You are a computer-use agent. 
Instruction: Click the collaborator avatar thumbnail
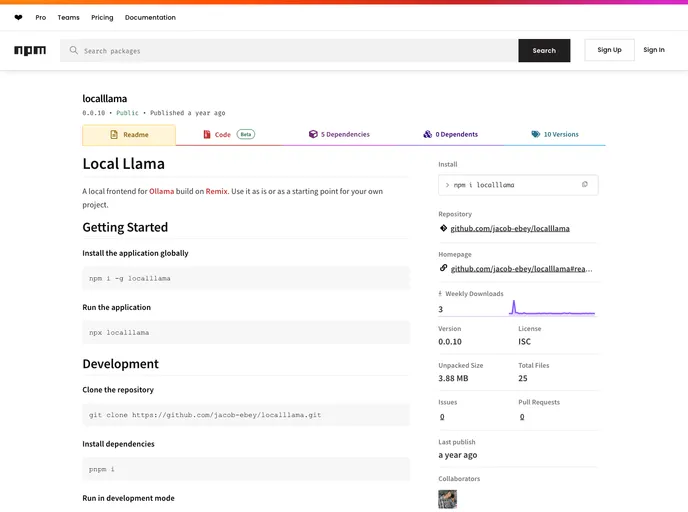(x=447, y=499)
